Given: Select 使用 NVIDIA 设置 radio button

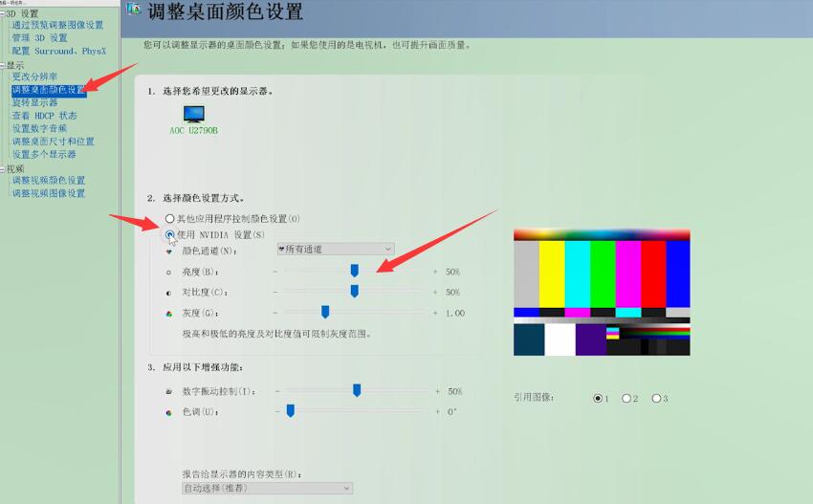Looking at the screenshot, I should pyautogui.click(x=169, y=234).
